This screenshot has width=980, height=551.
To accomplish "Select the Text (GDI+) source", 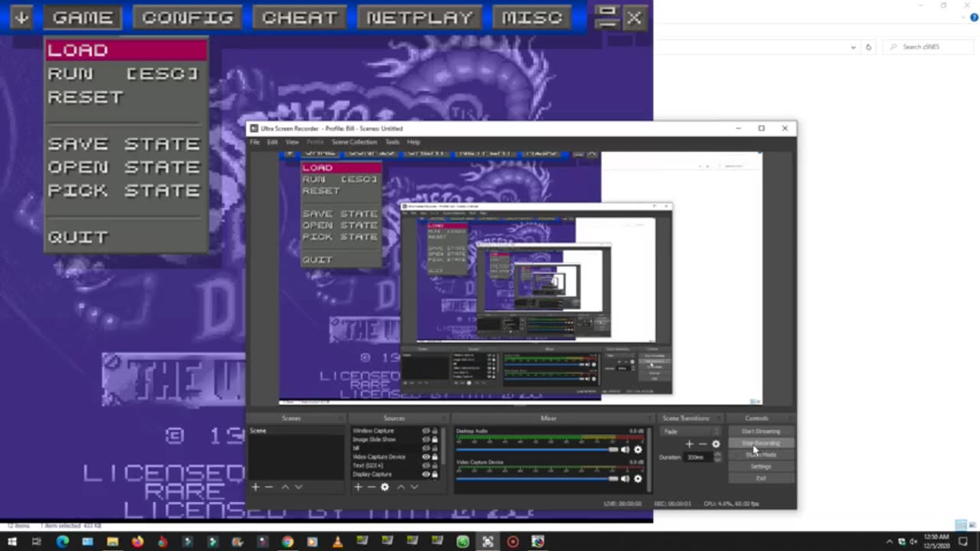I will [x=367, y=465].
